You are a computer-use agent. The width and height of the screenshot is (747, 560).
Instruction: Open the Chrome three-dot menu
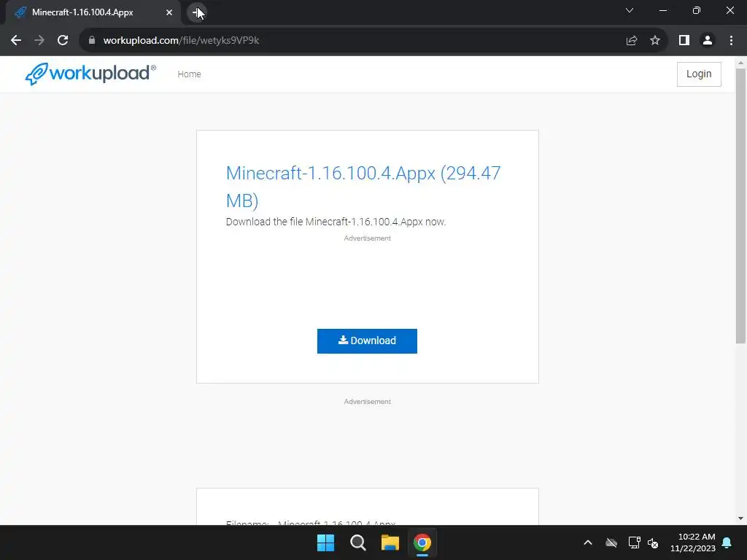pos(731,41)
